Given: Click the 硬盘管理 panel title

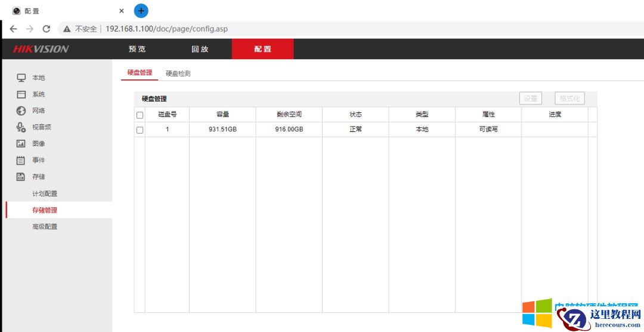Looking at the screenshot, I should 154,99.
